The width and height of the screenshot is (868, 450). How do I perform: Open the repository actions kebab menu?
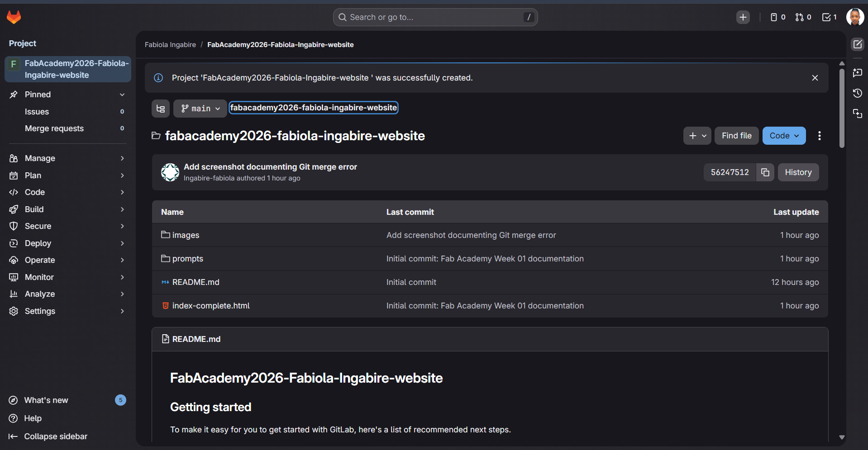click(x=819, y=136)
